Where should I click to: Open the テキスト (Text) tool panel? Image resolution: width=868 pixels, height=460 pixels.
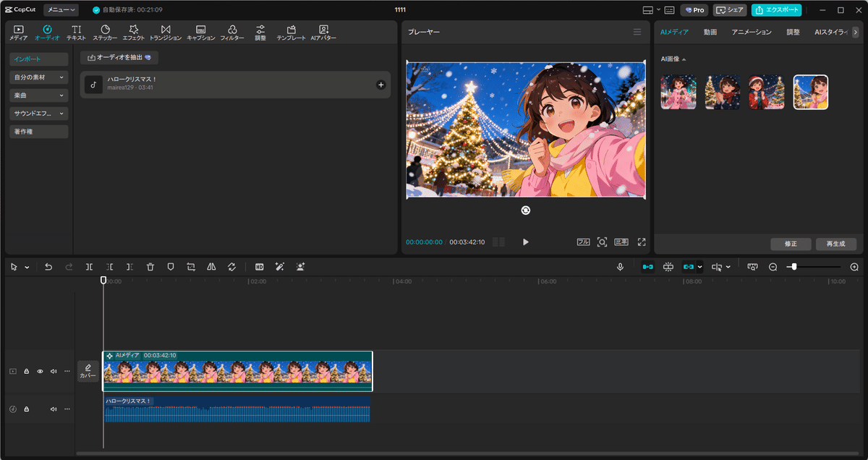click(76, 33)
